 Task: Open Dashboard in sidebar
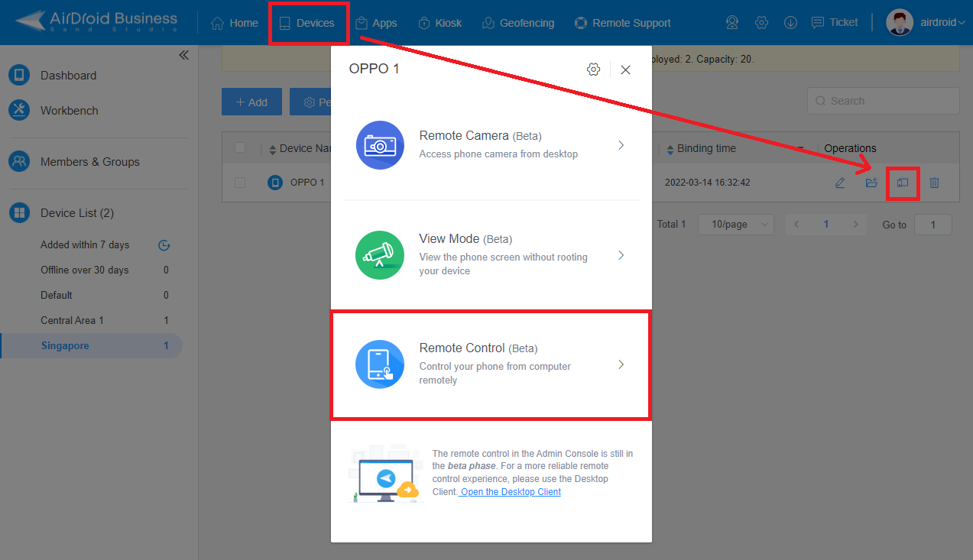pos(68,76)
